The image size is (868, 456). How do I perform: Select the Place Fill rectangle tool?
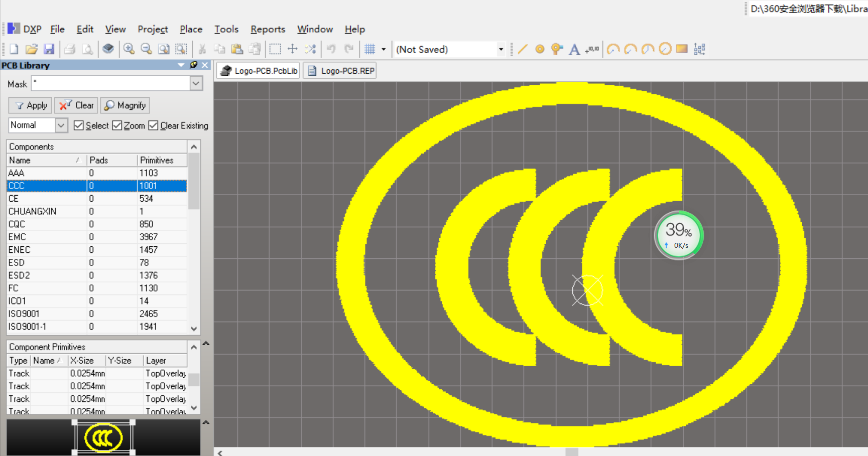(682, 49)
